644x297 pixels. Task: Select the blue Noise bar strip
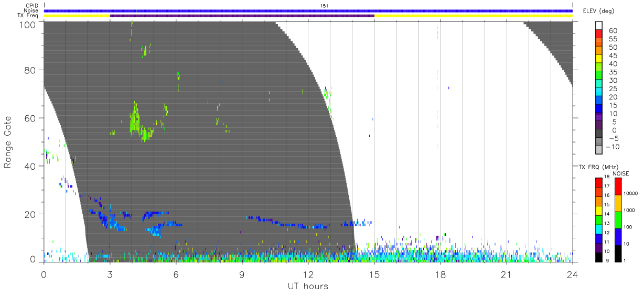coord(308,10)
